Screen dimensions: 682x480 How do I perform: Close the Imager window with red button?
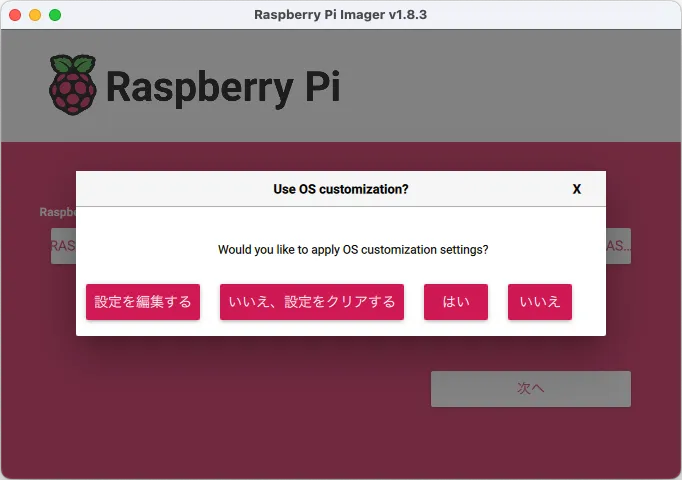pos(15,15)
